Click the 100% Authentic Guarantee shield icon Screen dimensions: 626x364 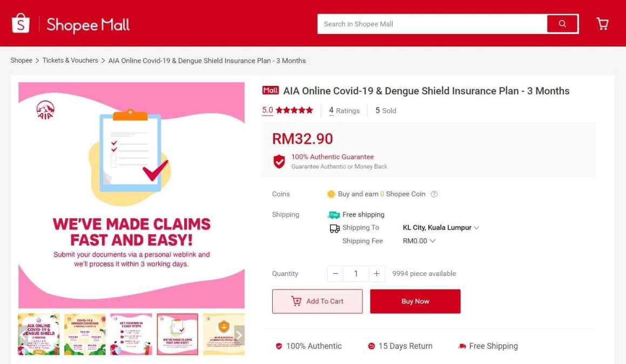279,161
